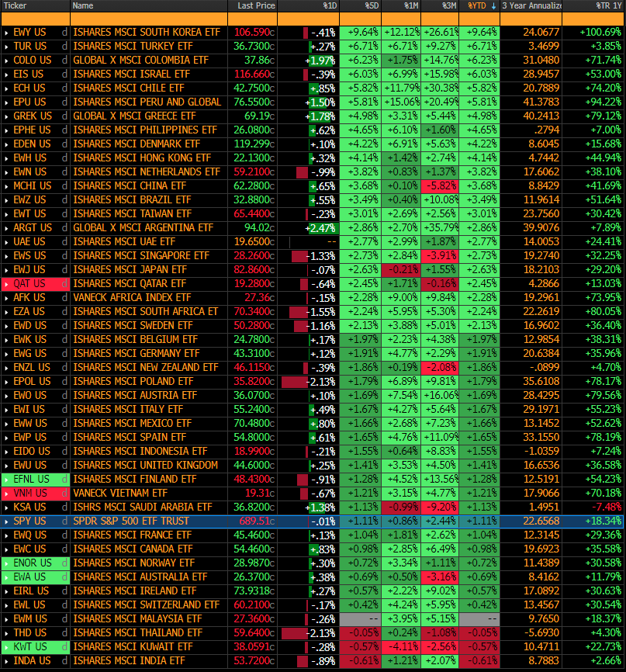Click the orange filter field under Ticker
This screenshot has height=672, width=626.
click(x=35, y=19)
